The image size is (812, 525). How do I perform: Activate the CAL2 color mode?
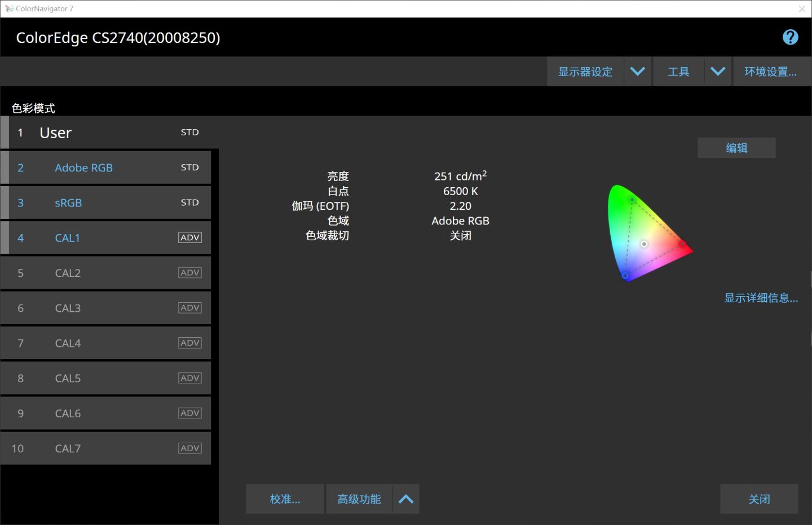click(68, 272)
